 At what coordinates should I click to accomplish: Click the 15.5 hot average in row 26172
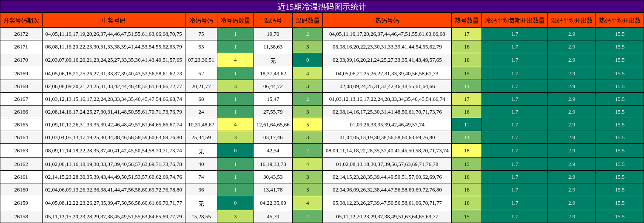tap(620, 34)
